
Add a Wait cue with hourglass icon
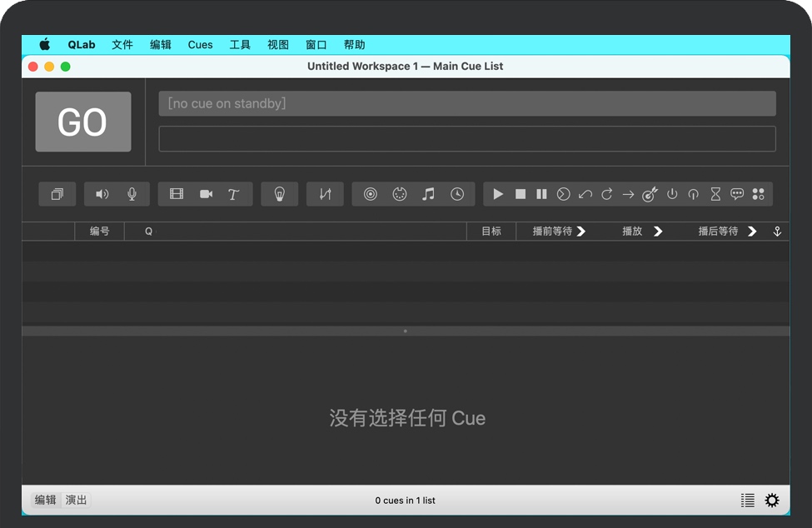point(715,194)
